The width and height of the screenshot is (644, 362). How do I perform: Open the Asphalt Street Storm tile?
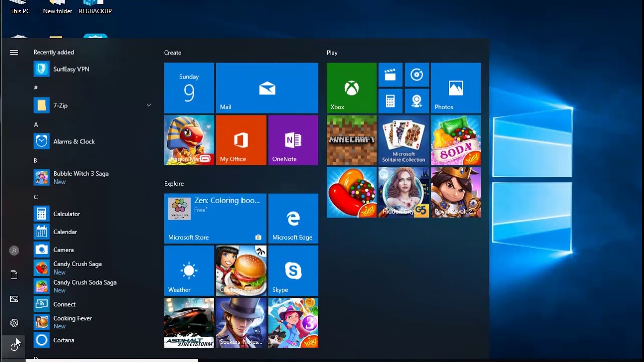pyautogui.click(x=189, y=323)
